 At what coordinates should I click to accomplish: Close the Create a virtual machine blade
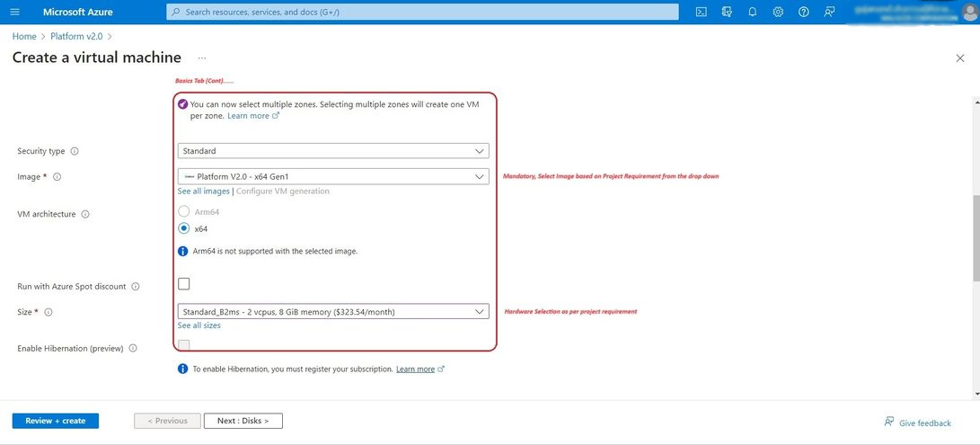[960, 58]
